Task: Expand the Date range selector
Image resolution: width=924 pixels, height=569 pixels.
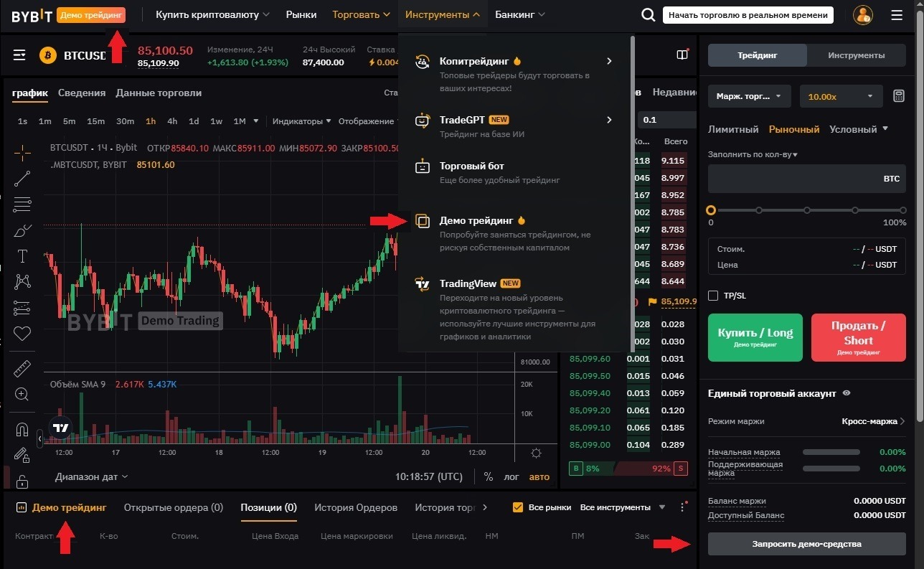Action: pos(92,476)
